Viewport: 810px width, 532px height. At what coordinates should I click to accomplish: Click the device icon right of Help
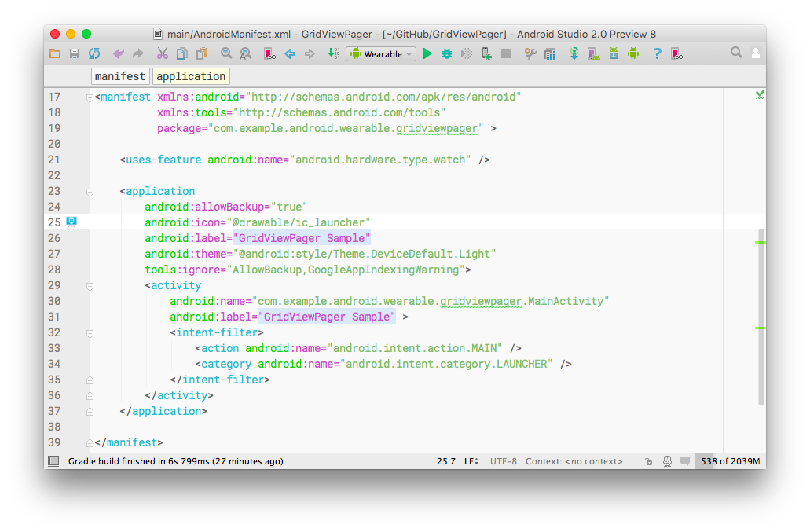click(x=676, y=53)
